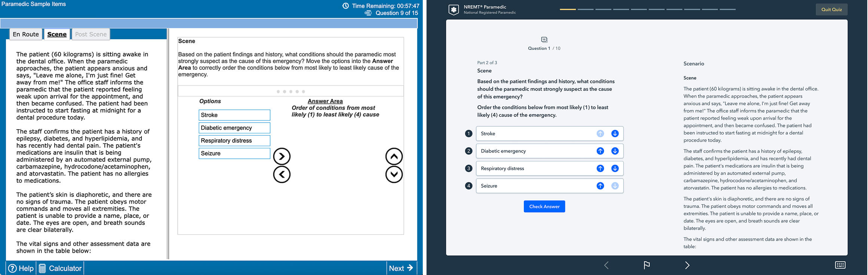The image size is (868, 275).
Task: Open the on-screen keyboard icon
Action: (840, 265)
